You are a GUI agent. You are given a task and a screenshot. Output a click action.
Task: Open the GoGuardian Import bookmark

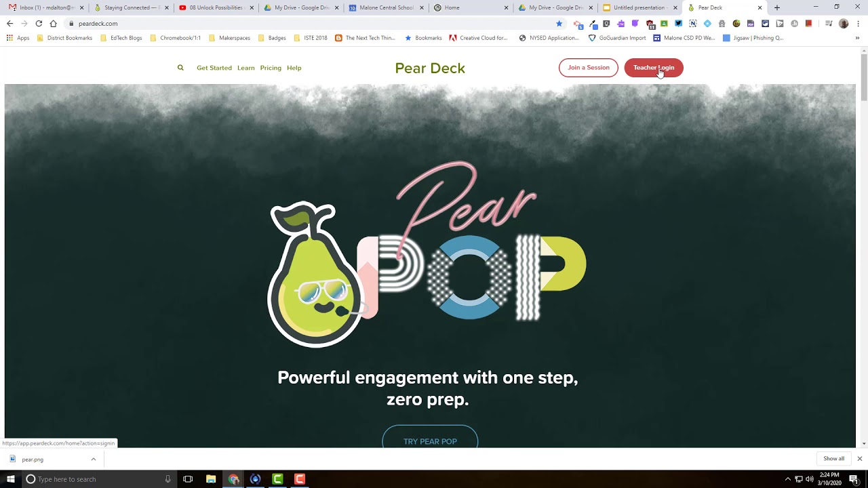pos(617,38)
